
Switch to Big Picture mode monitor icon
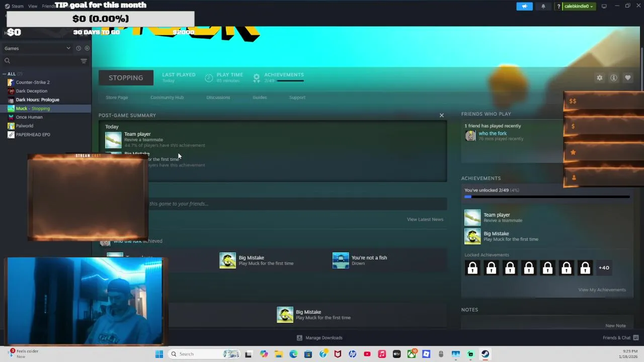[604, 6]
